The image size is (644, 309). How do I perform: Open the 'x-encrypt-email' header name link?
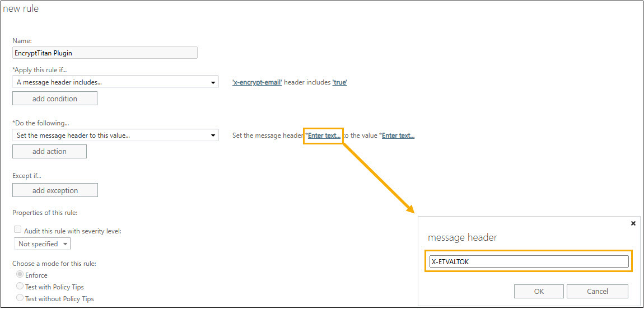257,82
